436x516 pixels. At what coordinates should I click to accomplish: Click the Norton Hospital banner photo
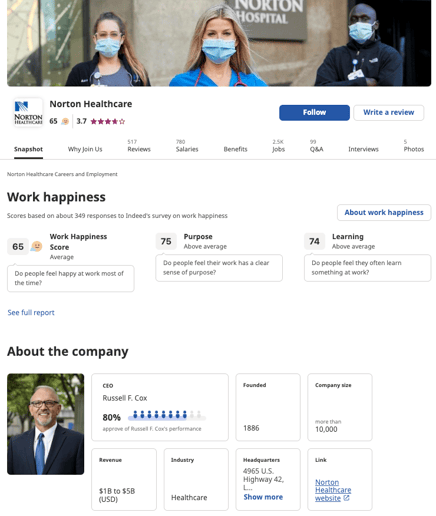tap(219, 43)
